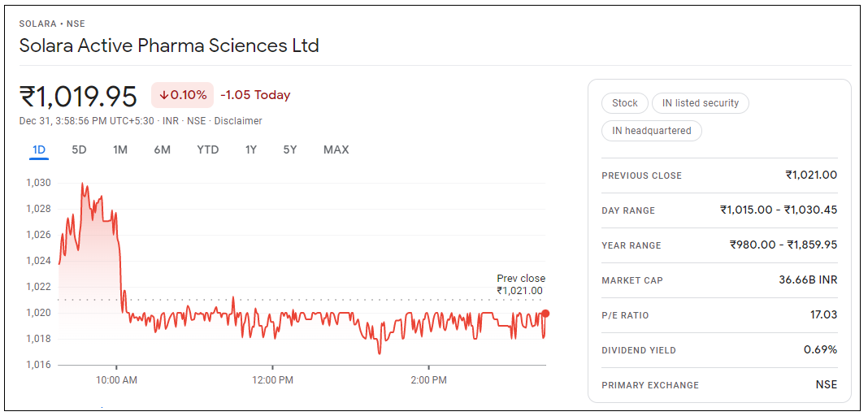
Task: Open the Disclaimer link
Action: coord(238,120)
